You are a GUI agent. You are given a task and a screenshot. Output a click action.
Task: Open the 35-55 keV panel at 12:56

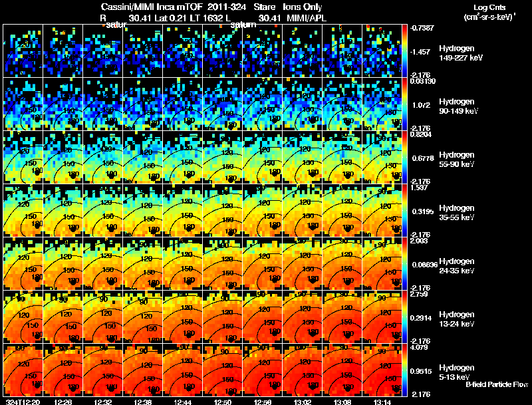pyautogui.click(x=262, y=211)
